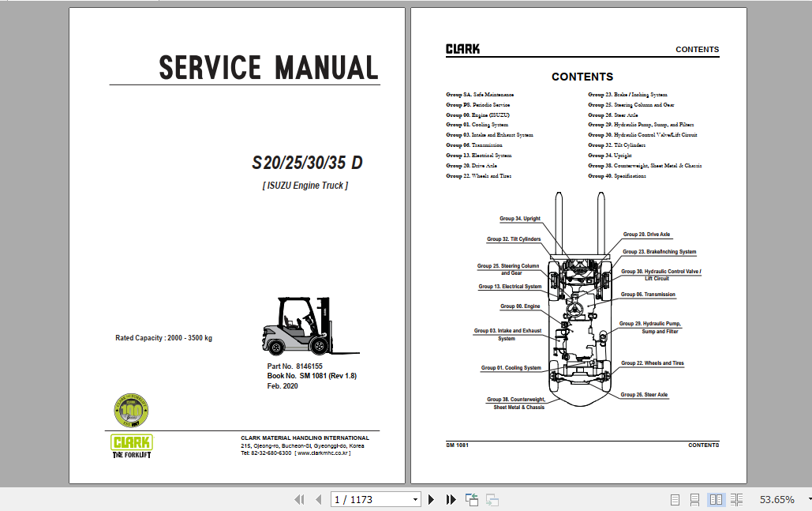
Task: Click 'Group 29. Hydraulic Pump, Sump, and Filters' entry
Action: point(641,124)
